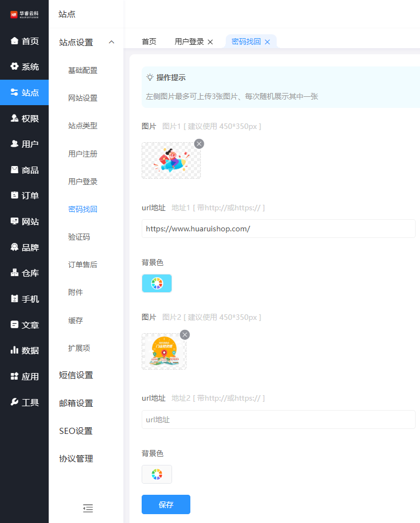The height and width of the screenshot is (523, 420).
Task: Click the empty url地址 field for image 2
Action: pos(278,420)
